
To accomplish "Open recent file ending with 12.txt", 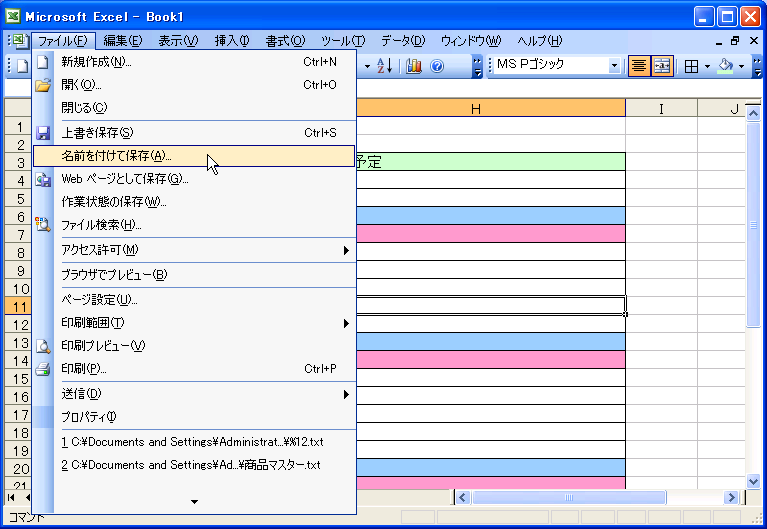I will point(194,442).
